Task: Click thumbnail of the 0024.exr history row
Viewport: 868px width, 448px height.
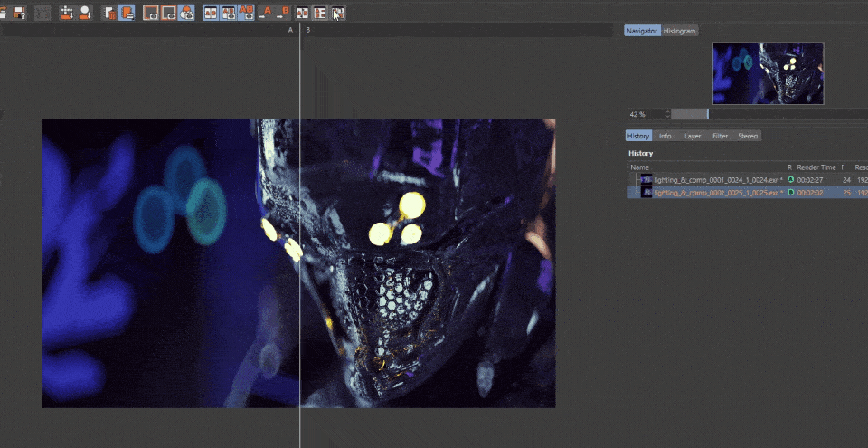Action: point(646,179)
